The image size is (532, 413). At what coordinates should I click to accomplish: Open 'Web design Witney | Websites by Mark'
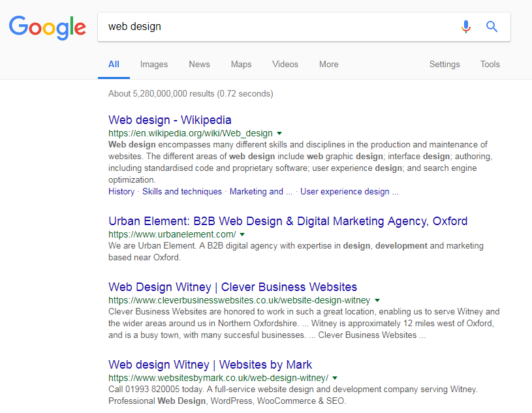210,365
